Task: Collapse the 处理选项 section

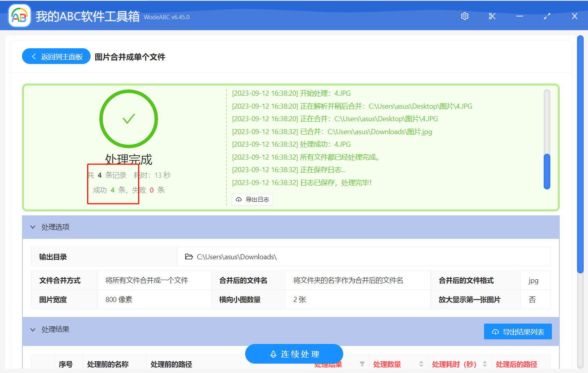Action: [x=33, y=227]
